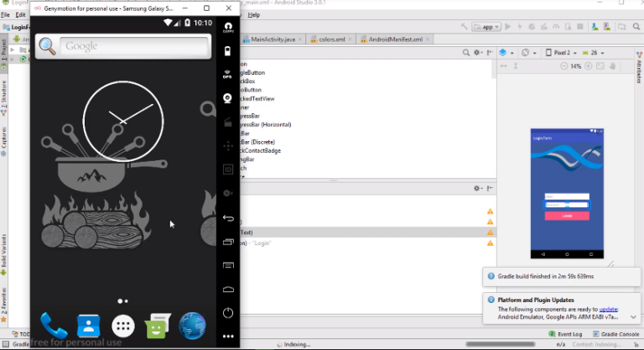Switch to the MainActivity.java tab
This screenshot has height=350, width=644.
pos(269,39)
